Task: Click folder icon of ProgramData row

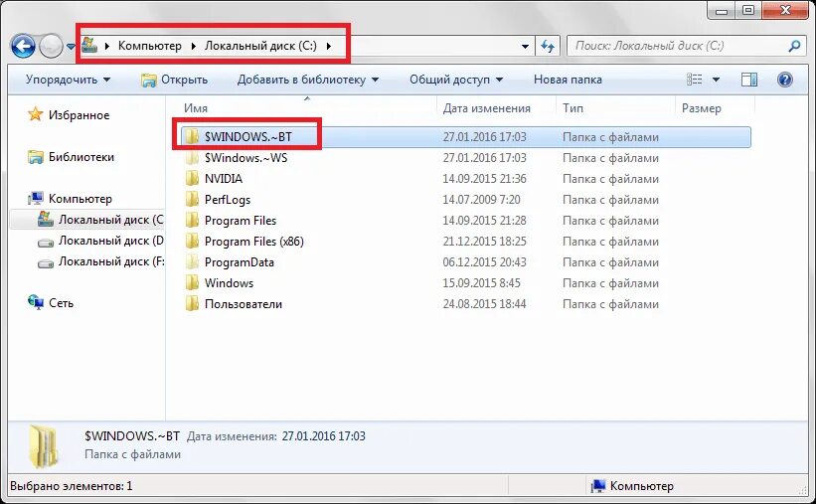Action: [x=192, y=261]
